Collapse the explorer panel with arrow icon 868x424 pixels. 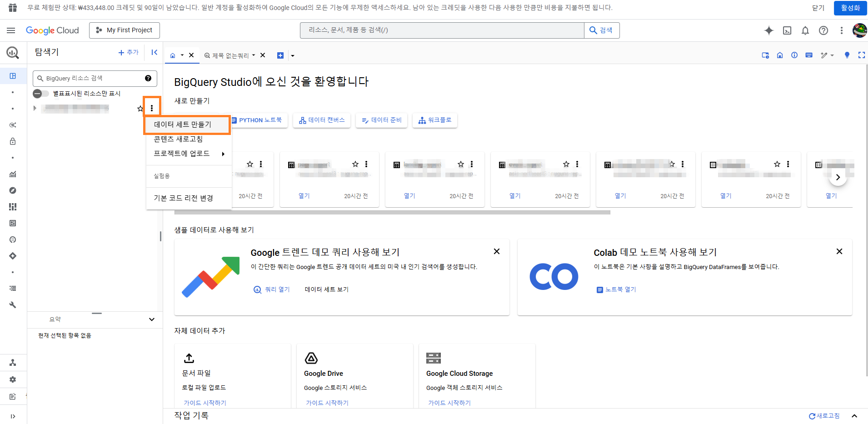(155, 52)
